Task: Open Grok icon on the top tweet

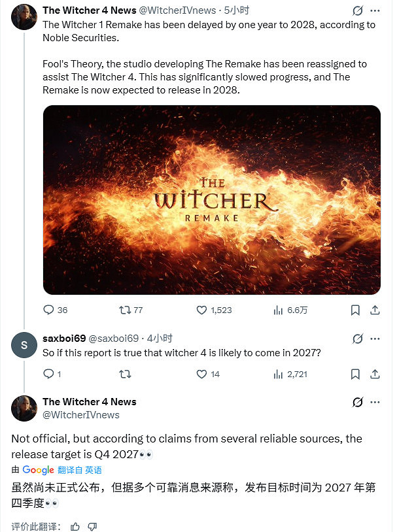Action: [358, 10]
